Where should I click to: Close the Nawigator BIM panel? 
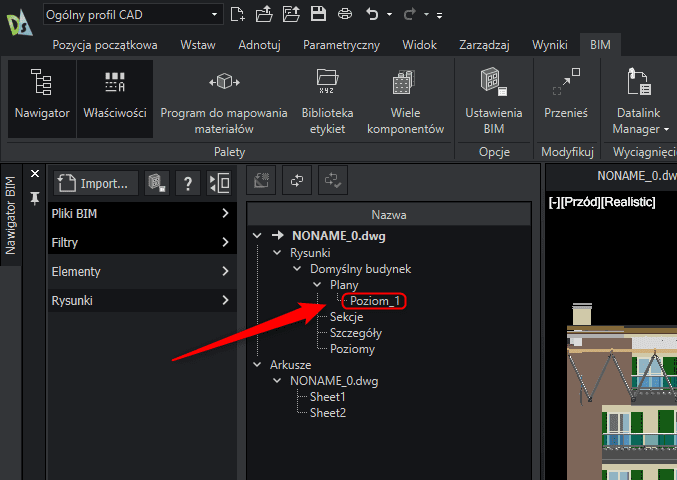[35, 174]
